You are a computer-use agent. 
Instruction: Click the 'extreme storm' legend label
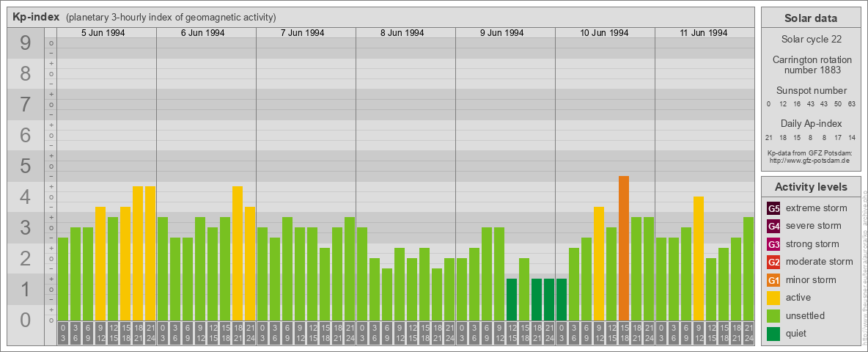(817, 208)
